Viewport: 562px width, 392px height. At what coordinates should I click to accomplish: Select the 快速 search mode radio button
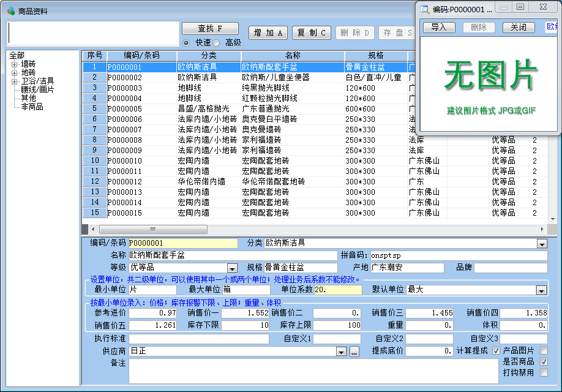[187, 43]
